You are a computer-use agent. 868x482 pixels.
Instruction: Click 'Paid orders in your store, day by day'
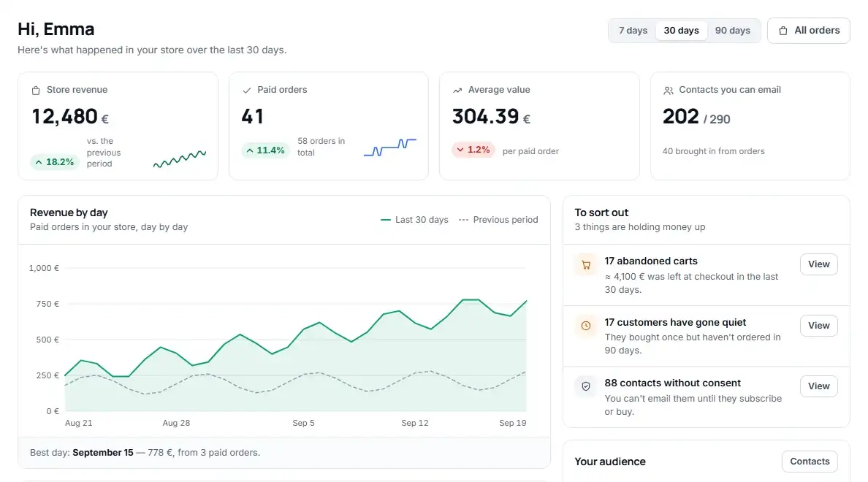point(108,227)
